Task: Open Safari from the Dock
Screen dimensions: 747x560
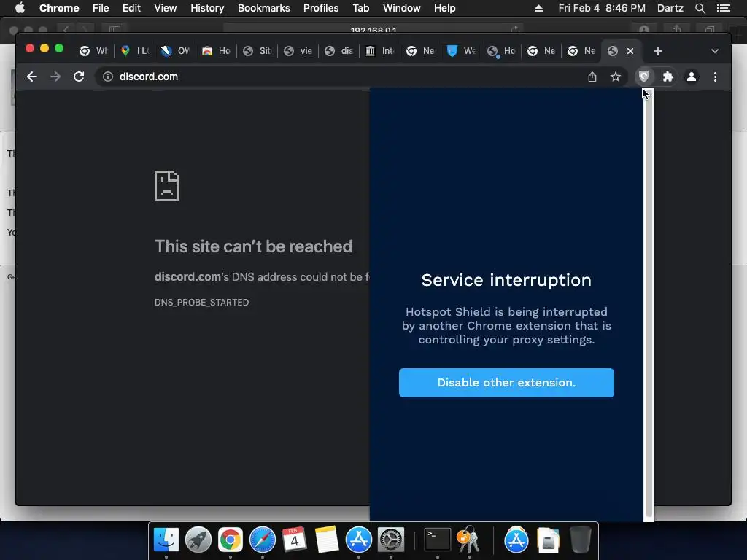Action: pos(263,540)
